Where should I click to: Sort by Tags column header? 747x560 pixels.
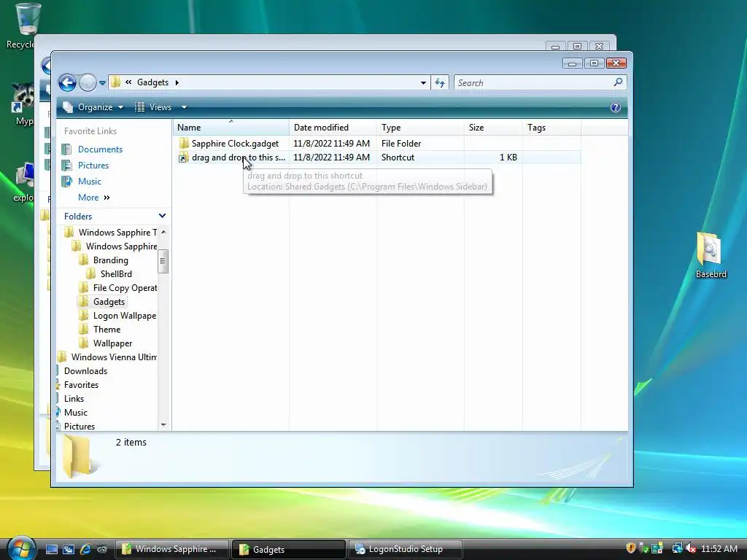pos(551,128)
